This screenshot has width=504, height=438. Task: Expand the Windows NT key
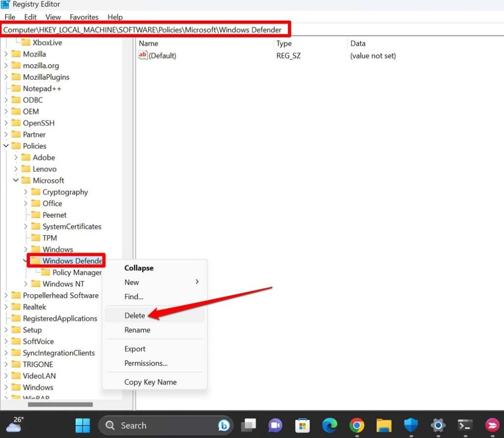[25, 283]
